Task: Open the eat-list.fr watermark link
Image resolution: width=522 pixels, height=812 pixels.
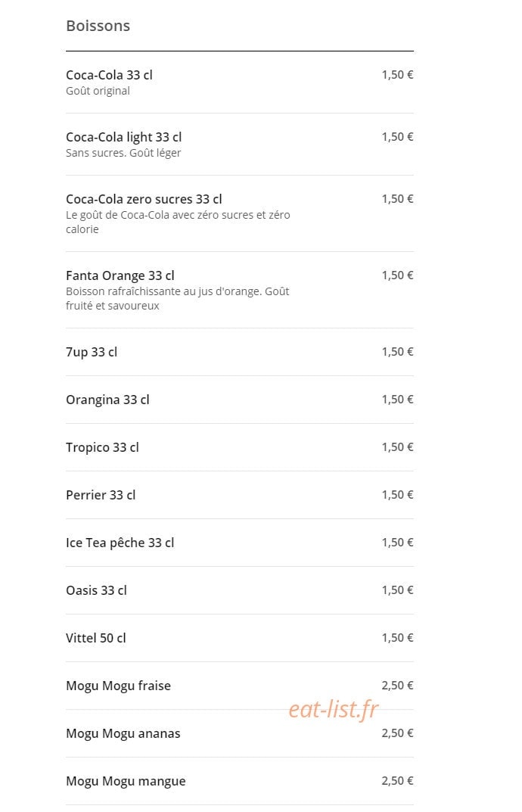Action: 334,709
